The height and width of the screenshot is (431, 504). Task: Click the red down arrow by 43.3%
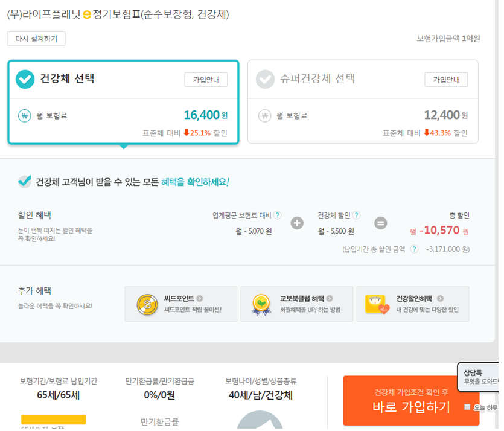[427, 132]
